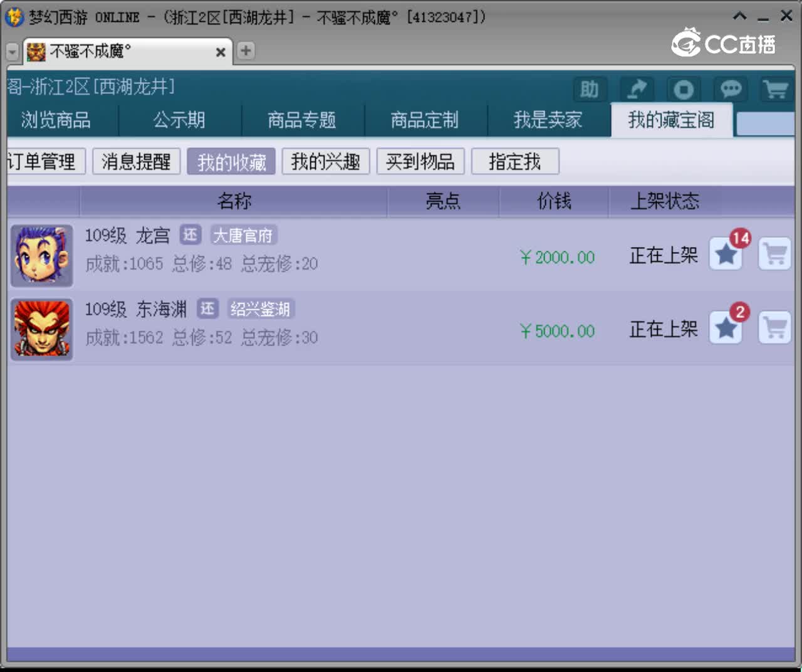
Task: Click 正在上架 status of 龙宫 row
Action: click(x=664, y=255)
